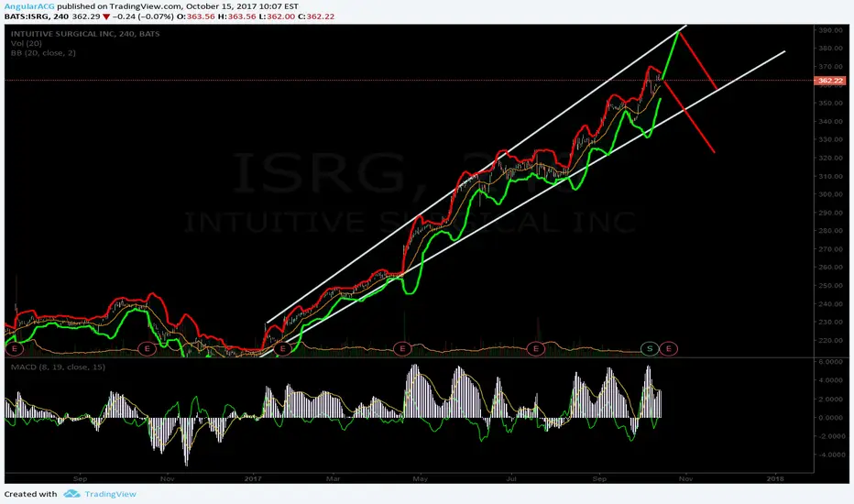Click the 380.00 price axis label
Image resolution: width=854 pixels, height=504 pixels.
click(x=831, y=48)
